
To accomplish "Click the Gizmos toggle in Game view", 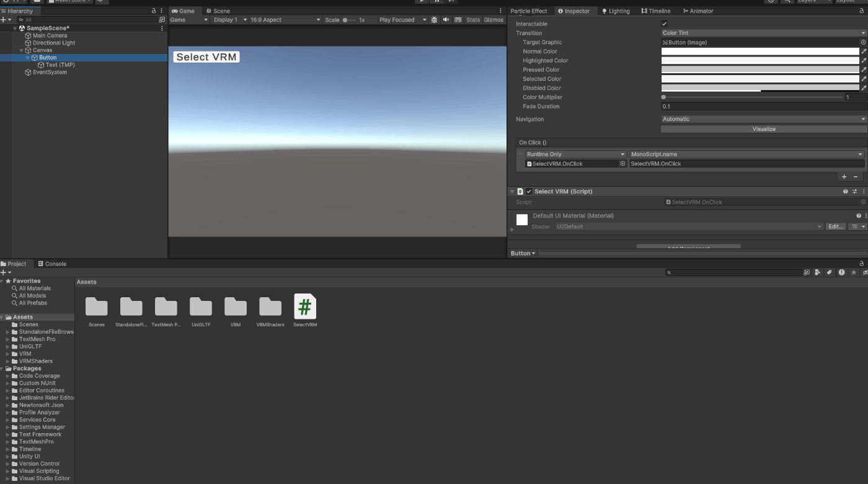I will [494, 19].
